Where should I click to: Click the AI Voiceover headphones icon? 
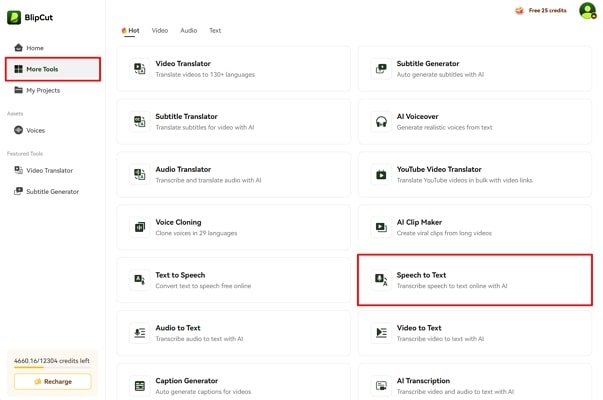(381, 122)
